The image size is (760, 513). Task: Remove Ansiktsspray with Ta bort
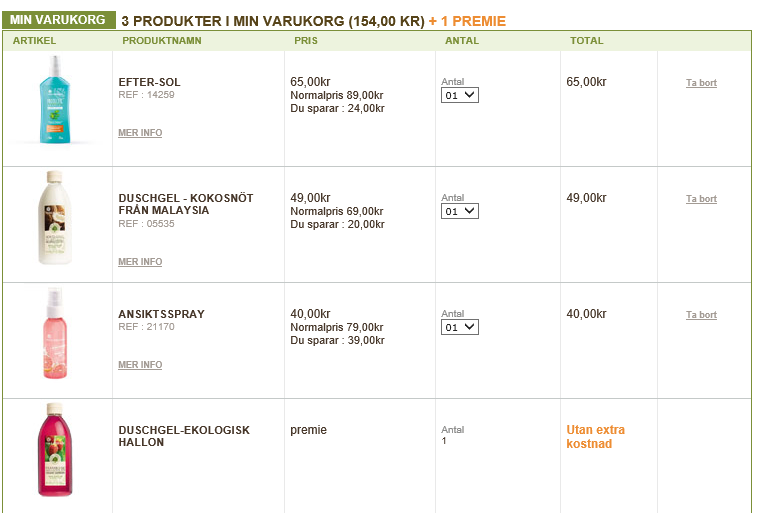point(701,315)
